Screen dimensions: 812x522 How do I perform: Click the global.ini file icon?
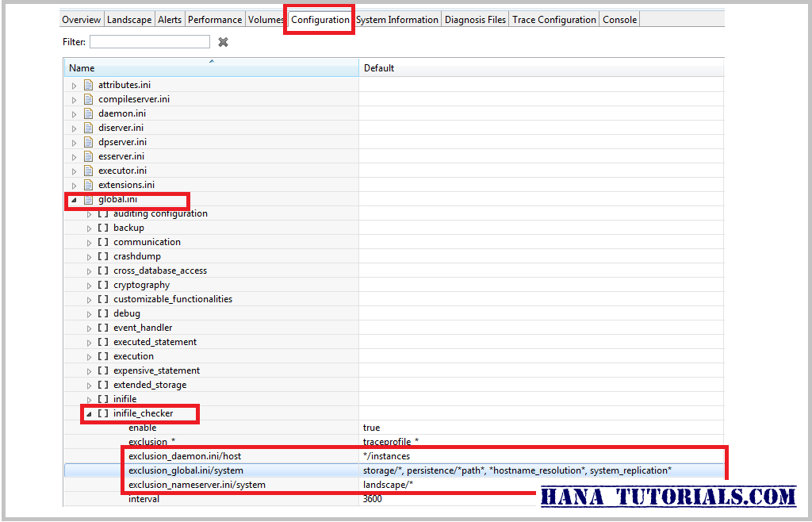(87, 199)
